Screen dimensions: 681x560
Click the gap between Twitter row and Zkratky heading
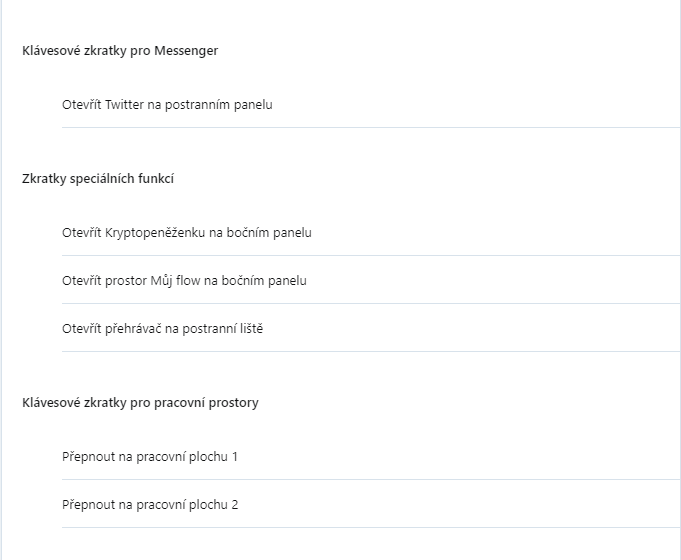pyautogui.click(x=340, y=148)
